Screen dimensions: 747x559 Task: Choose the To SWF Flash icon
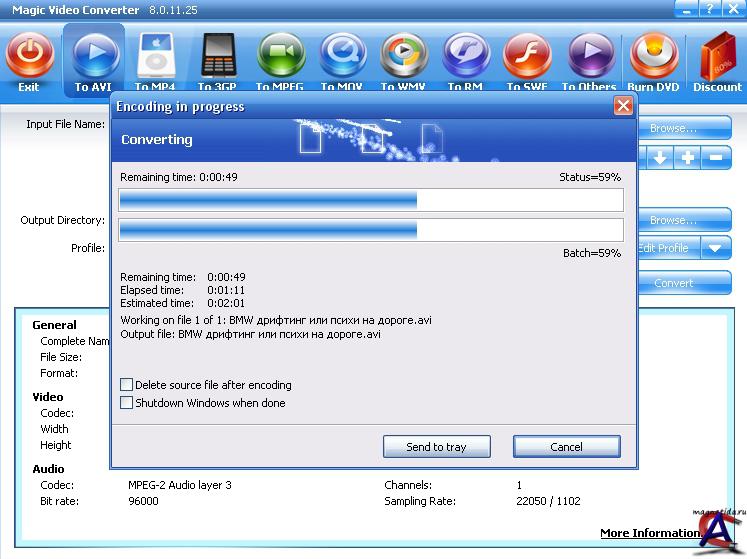click(527, 57)
